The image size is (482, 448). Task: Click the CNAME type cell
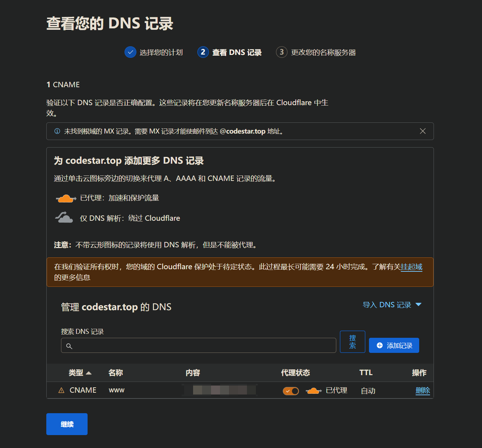(x=83, y=390)
